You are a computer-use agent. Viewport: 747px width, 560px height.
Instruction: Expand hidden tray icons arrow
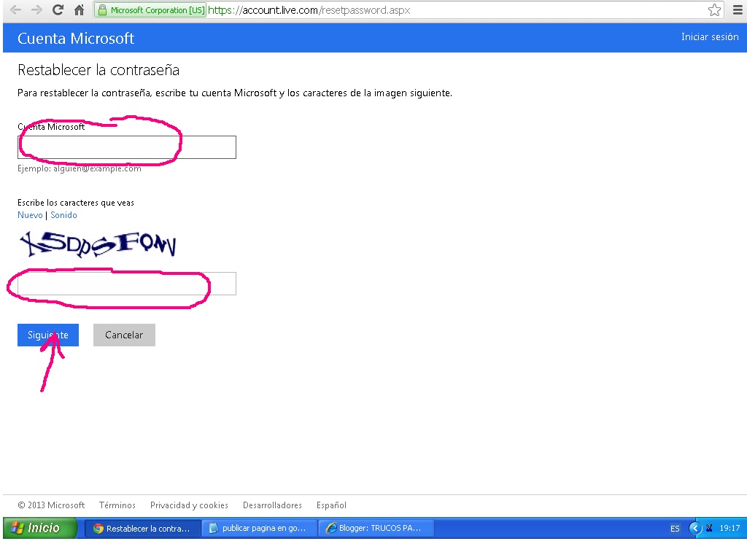click(695, 528)
